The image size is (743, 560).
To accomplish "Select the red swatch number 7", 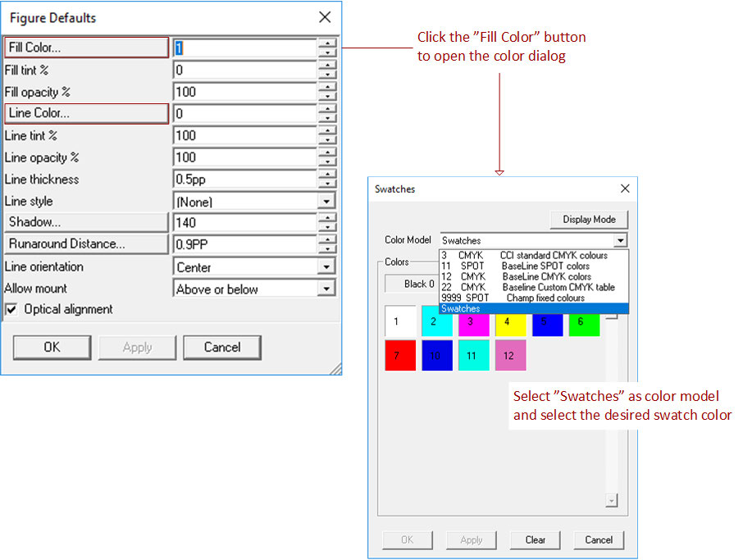I will click(x=400, y=355).
